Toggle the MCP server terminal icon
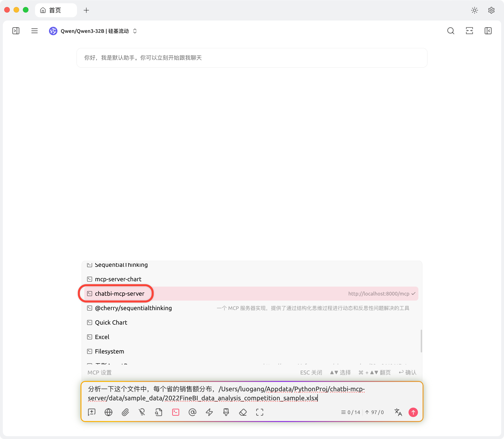 [175, 412]
